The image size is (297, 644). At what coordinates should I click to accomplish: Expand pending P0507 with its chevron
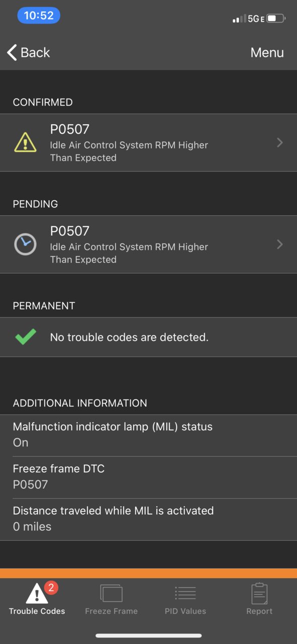(280, 245)
